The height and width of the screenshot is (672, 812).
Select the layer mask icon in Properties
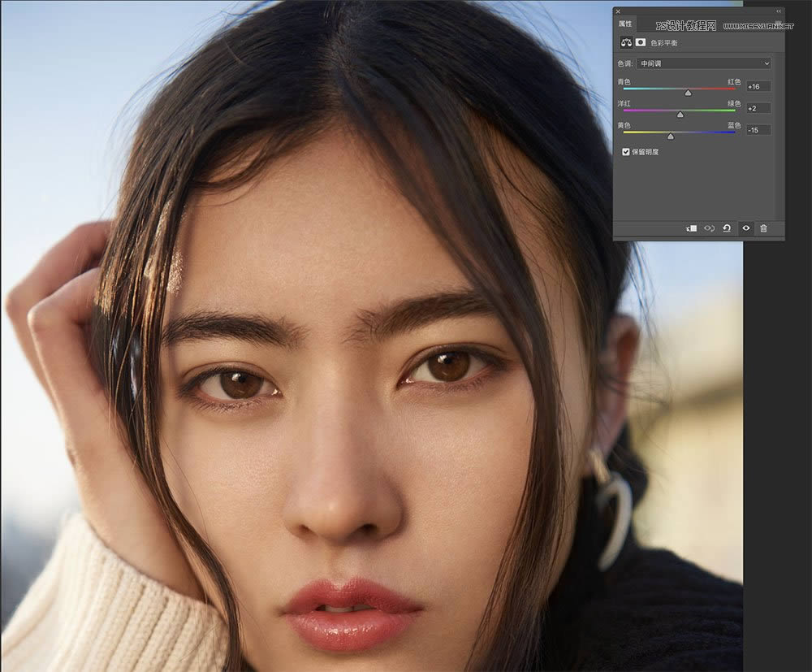point(641,42)
